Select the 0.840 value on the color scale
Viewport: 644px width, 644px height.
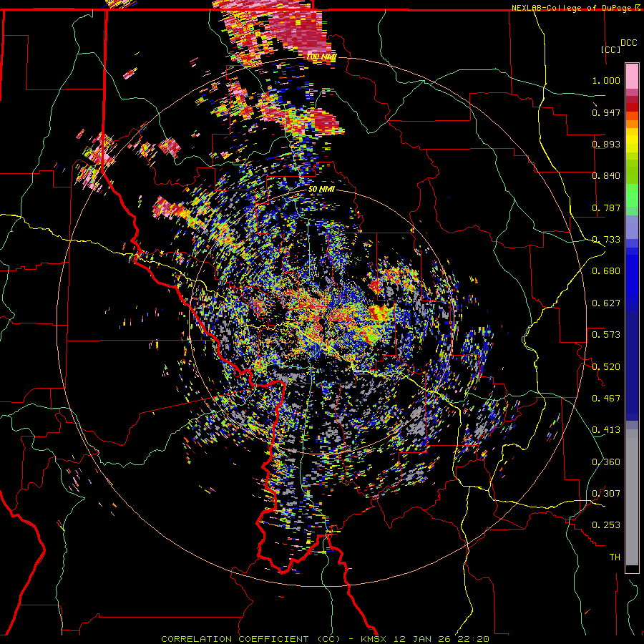(606, 176)
